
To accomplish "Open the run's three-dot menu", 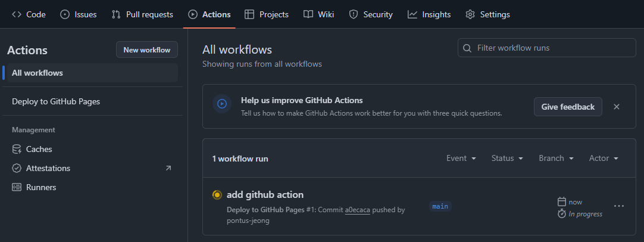I will point(618,206).
